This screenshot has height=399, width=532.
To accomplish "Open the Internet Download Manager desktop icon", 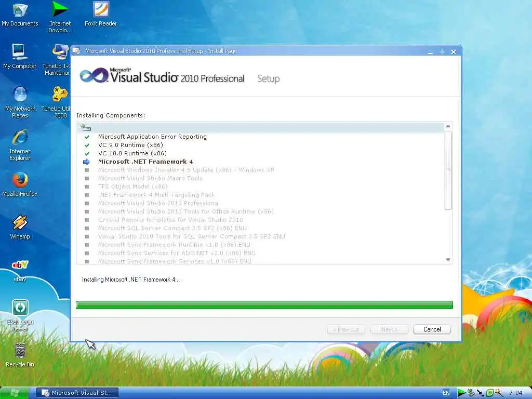I will 60,17.
